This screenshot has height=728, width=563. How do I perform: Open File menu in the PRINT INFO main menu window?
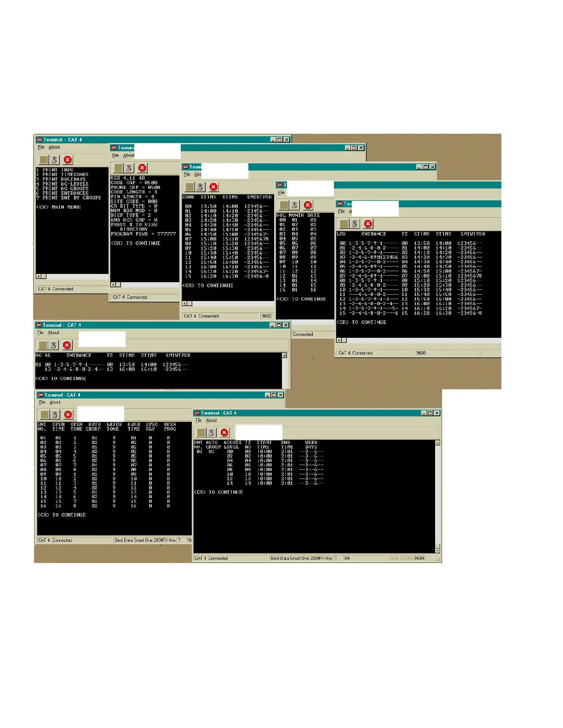point(41,148)
